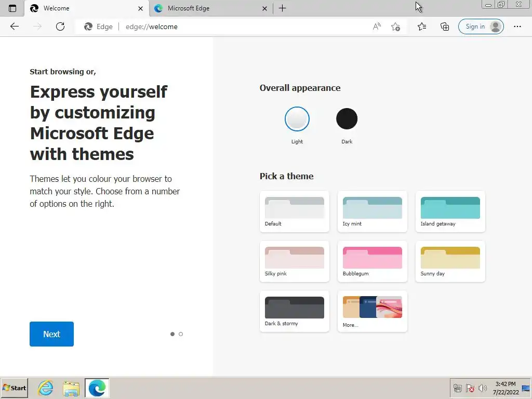Open Action Center flag tray icon

click(x=470, y=388)
